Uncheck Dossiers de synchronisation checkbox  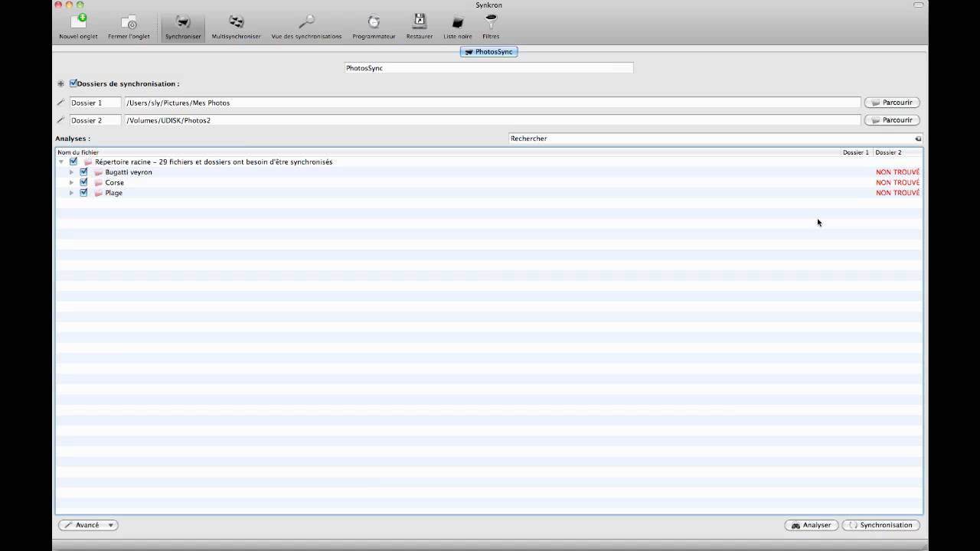pos(73,83)
